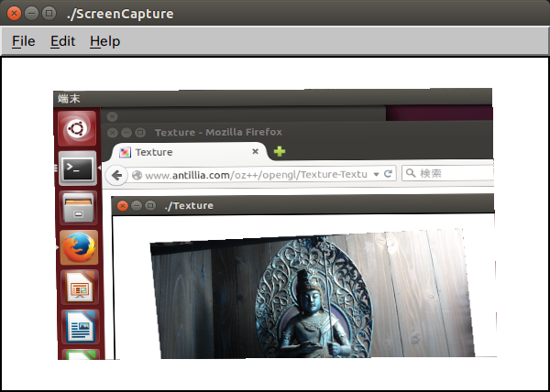Viewport: 550px width, 392px height.
Task: Close the Mozilla Firefox window
Action: click(x=112, y=133)
